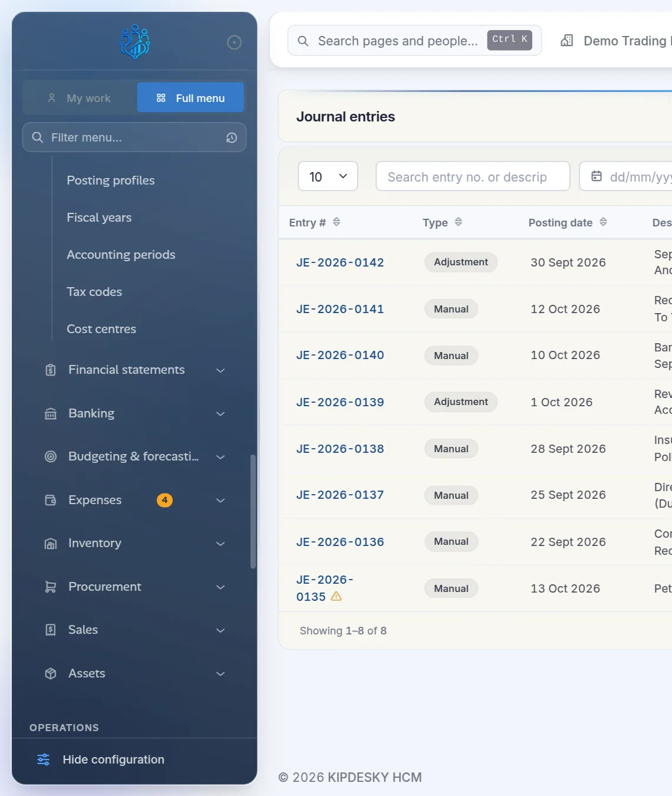Open Cost centres menu item

coord(101,329)
